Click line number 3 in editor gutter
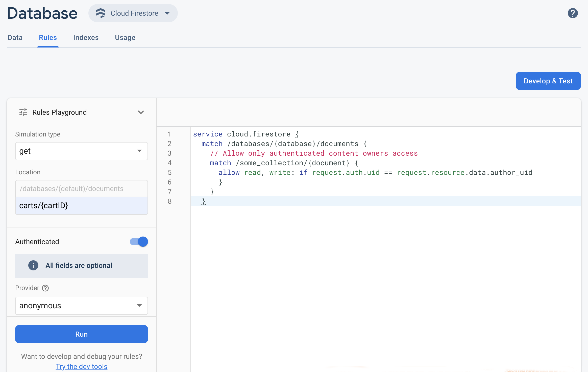Image resolution: width=588 pixels, height=372 pixels. click(x=169, y=153)
